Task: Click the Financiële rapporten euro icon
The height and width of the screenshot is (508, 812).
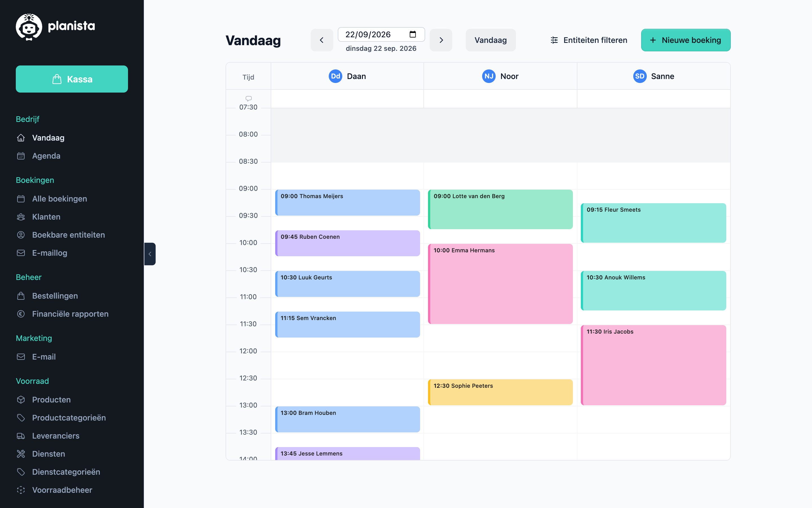Action: pyautogui.click(x=21, y=314)
